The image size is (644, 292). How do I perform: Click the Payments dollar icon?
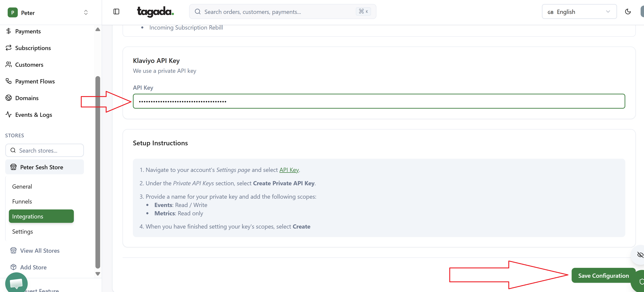(x=9, y=31)
